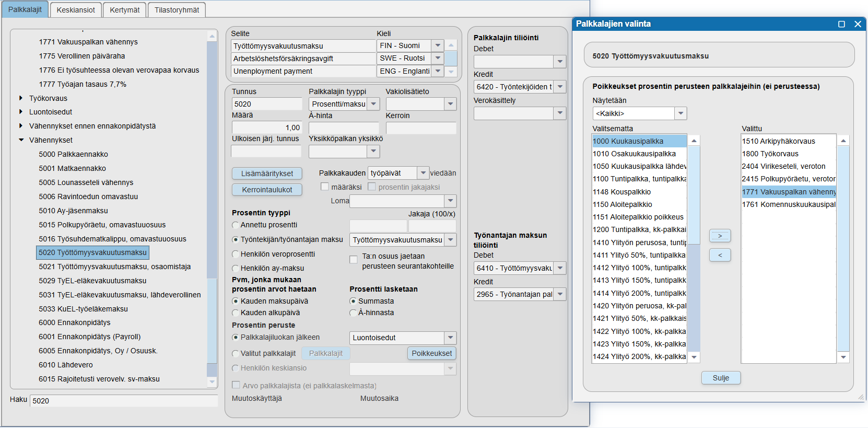Open Kredit 2965 Työnantajan dropdown
Image resolution: width=868 pixels, height=428 pixels.
pyautogui.click(x=560, y=294)
